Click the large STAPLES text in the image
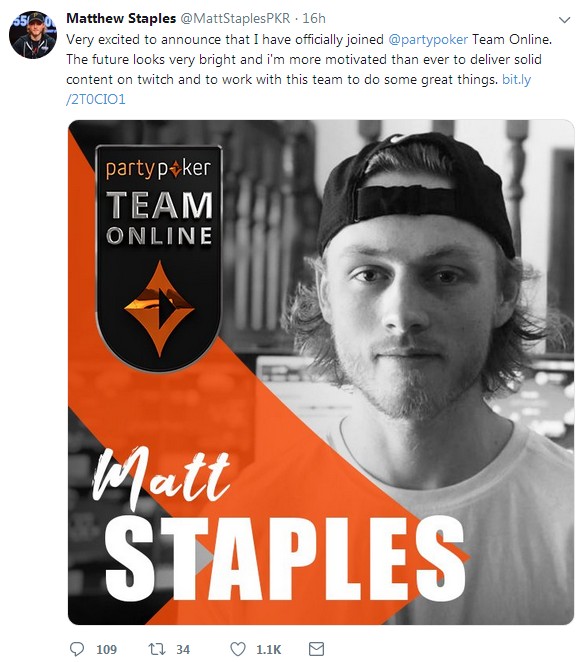The height and width of the screenshot is (662, 581). (285, 556)
